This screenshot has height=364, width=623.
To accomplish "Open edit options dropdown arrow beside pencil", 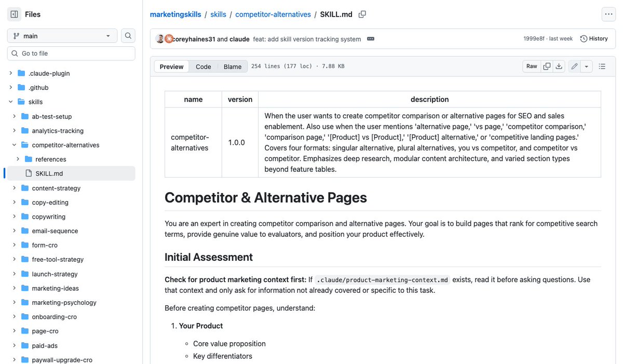I will pos(587,66).
